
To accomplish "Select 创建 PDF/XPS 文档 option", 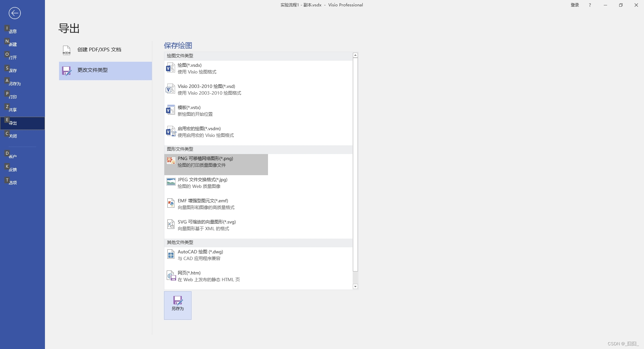I will tap(105, 50).
